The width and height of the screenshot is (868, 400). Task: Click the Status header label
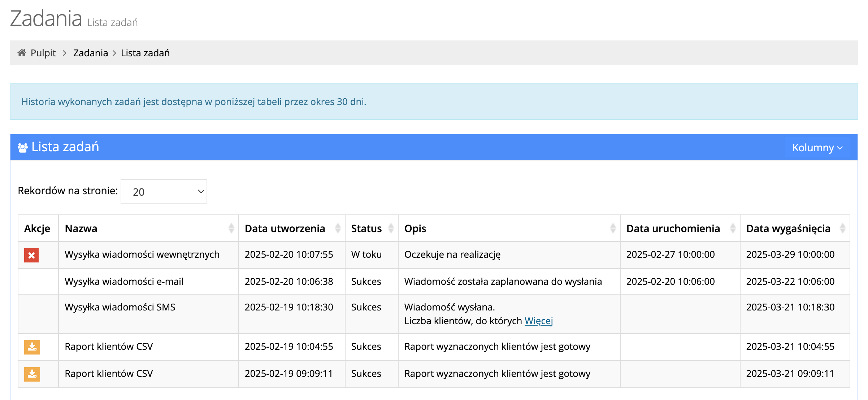pos(366,229)
